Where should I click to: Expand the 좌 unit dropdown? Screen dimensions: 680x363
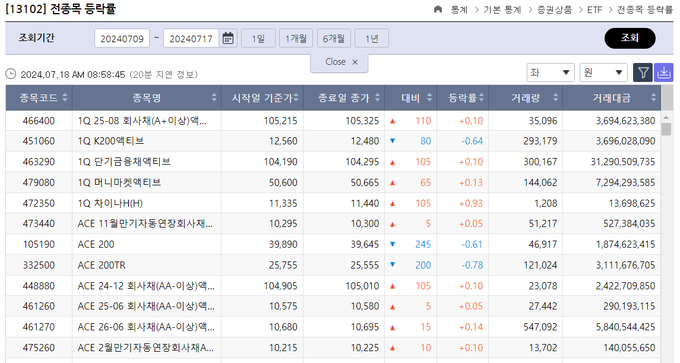[x=550, y=72]
